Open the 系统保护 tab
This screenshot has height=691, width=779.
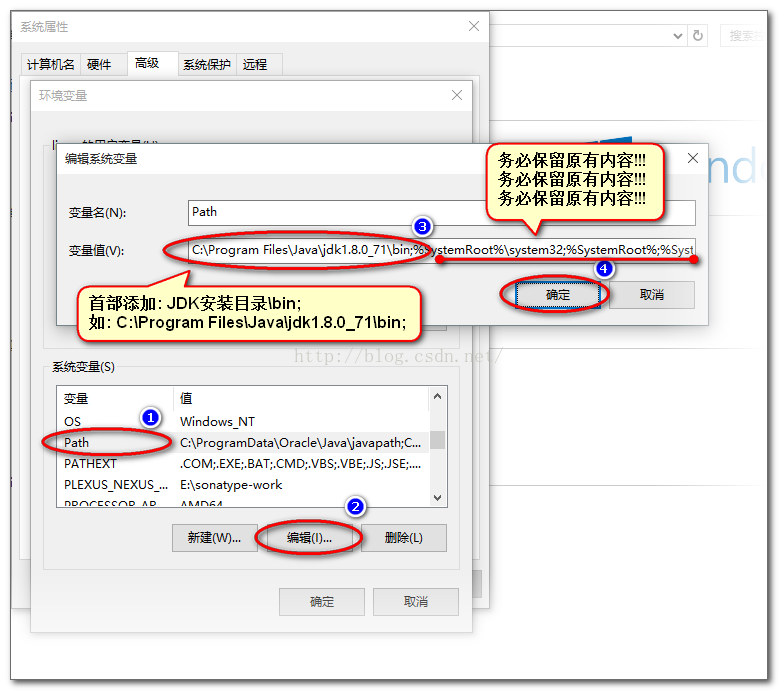point(207,65)
